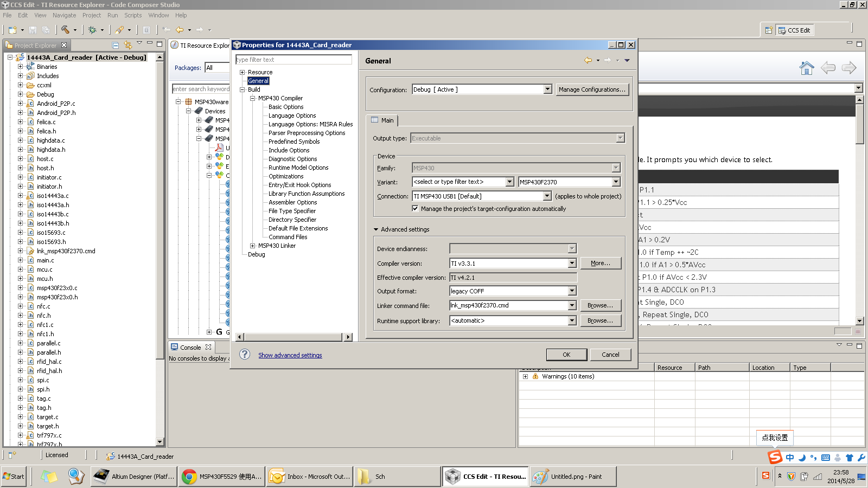The height and width of the screenshot is (488, 868).
Task: Click the Show advanced settings link
Action: (290, 355)
